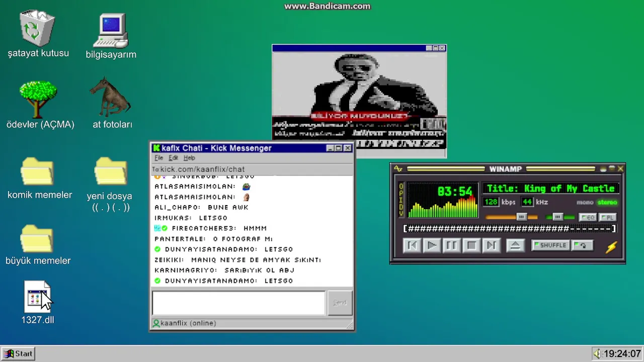Open the Edit menu in Kick Messenger
This screenshot has width=644, height=362.
[174, 158]
